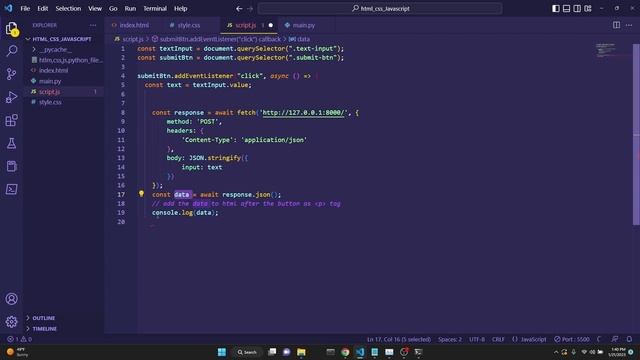Click the command center search box
The width and height of the screenshot is (640, 360).
coord(380,9)
